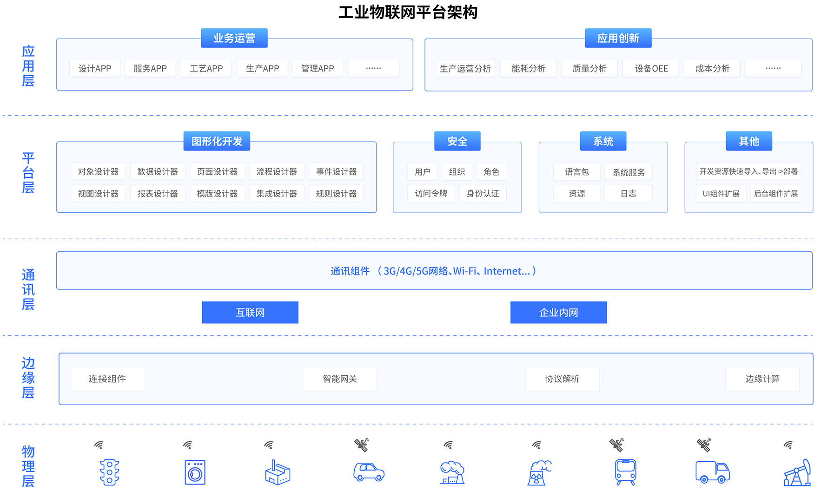Switch to the 安全 tab

[x=457, y=141]
